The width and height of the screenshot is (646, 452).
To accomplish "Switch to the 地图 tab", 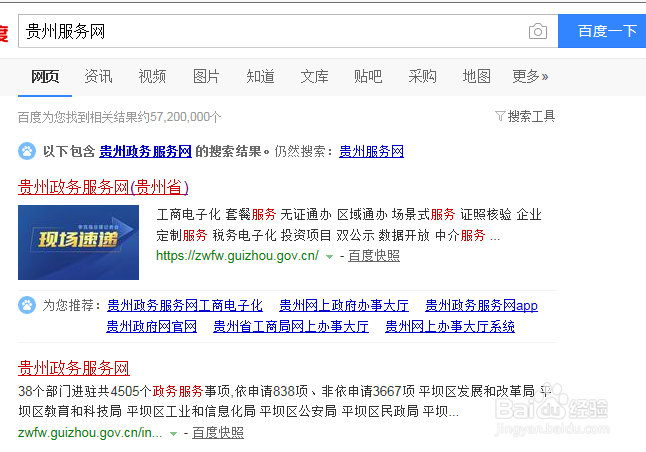I will point(476,77).
